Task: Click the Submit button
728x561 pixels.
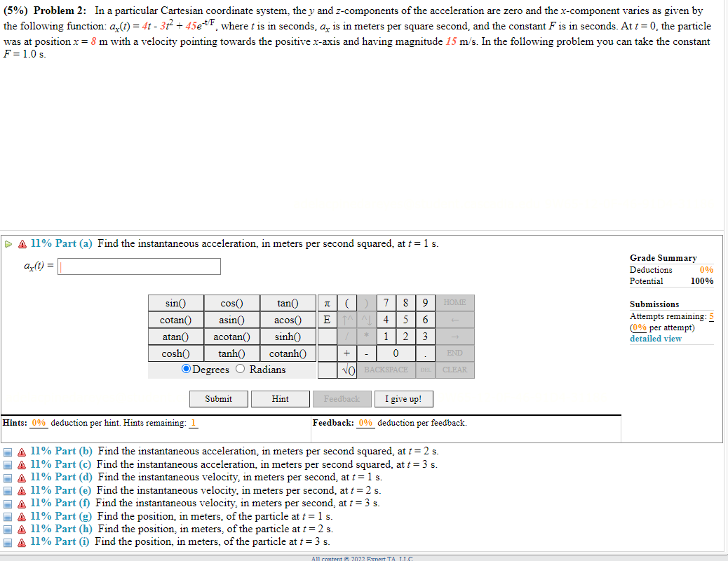Action: coord(218,398)
